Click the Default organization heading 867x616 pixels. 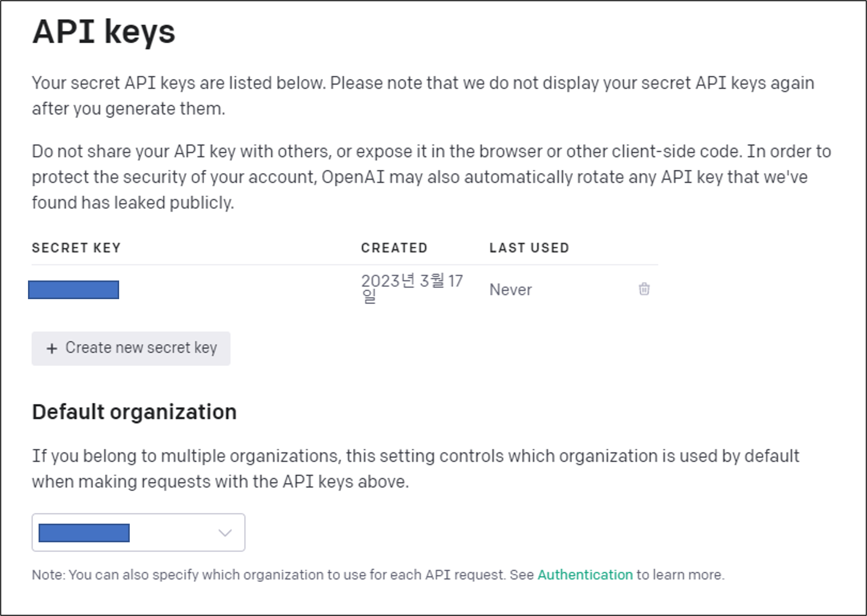[x=134, y=412]
